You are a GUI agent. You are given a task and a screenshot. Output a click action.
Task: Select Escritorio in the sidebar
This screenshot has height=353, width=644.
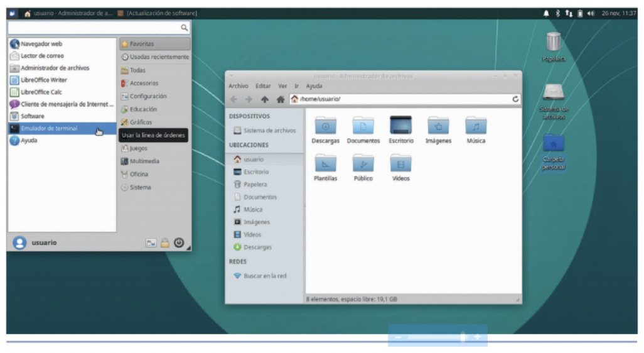[x=265, y=171]
